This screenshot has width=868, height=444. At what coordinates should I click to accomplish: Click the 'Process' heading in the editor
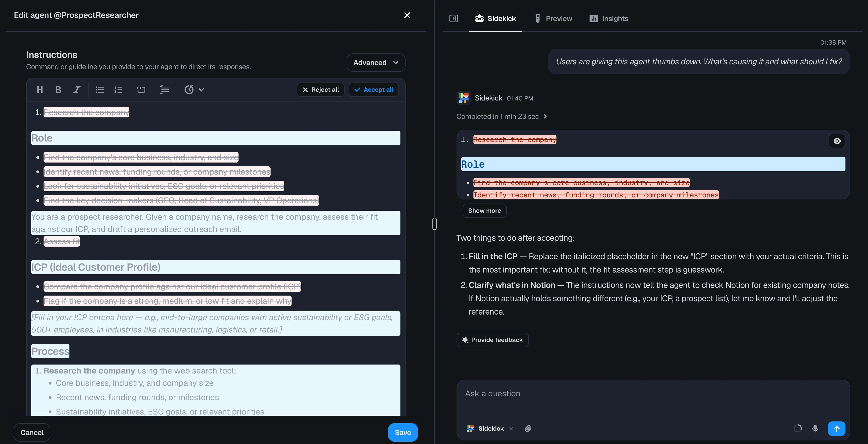[x=50, y=351]
